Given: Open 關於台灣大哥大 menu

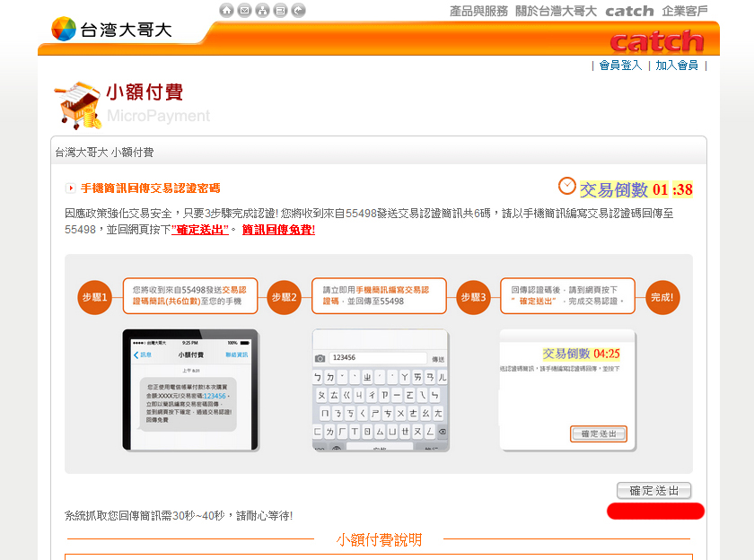Looking at the screenshot, I should pos(556,11).
